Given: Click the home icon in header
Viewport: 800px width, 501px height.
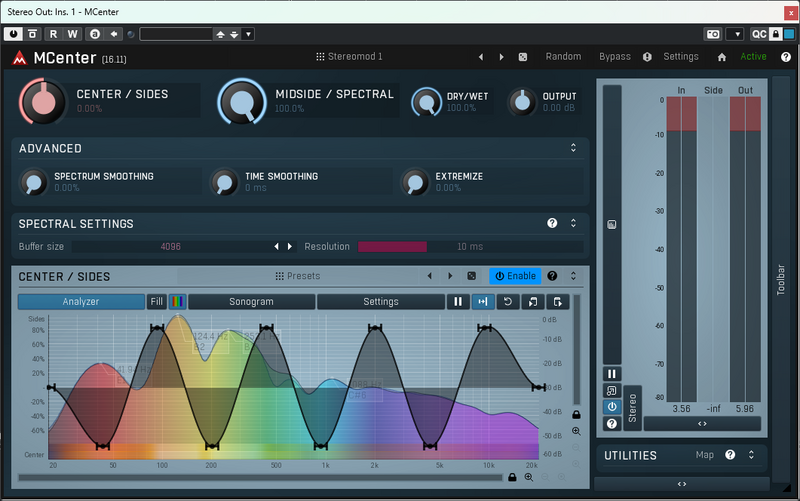Looking at the screenshot, I should coord(721,57).
